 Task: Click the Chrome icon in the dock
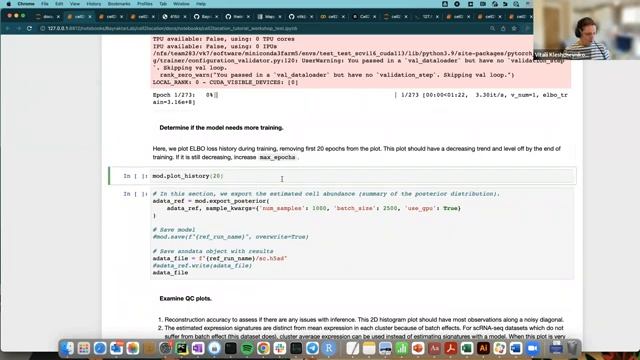263,348
